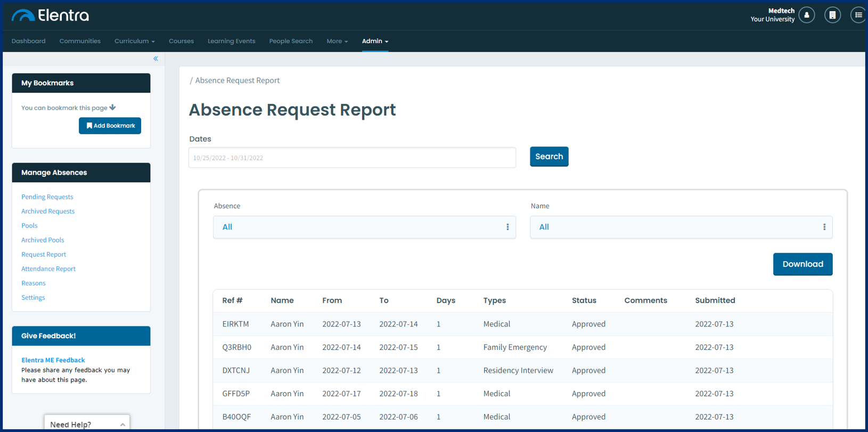This screenshot has height=432, width=868.
Task: Click the Residency Interview type cell
Action: (518, 370)
